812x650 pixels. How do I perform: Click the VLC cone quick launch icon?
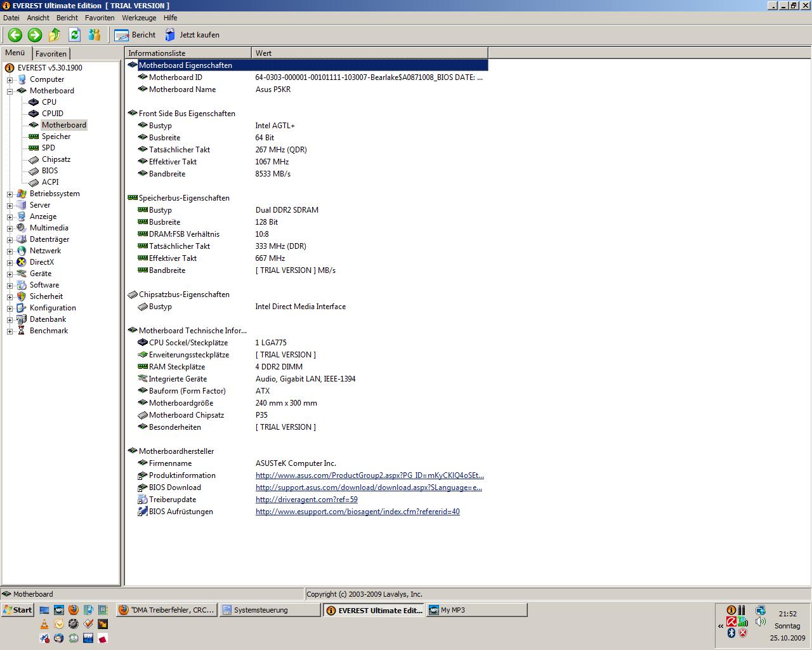pyautogui.click(x=44, y=624)
